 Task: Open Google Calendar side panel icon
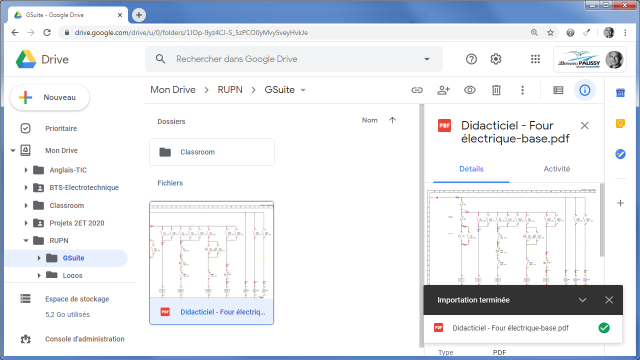pos(620,93)
